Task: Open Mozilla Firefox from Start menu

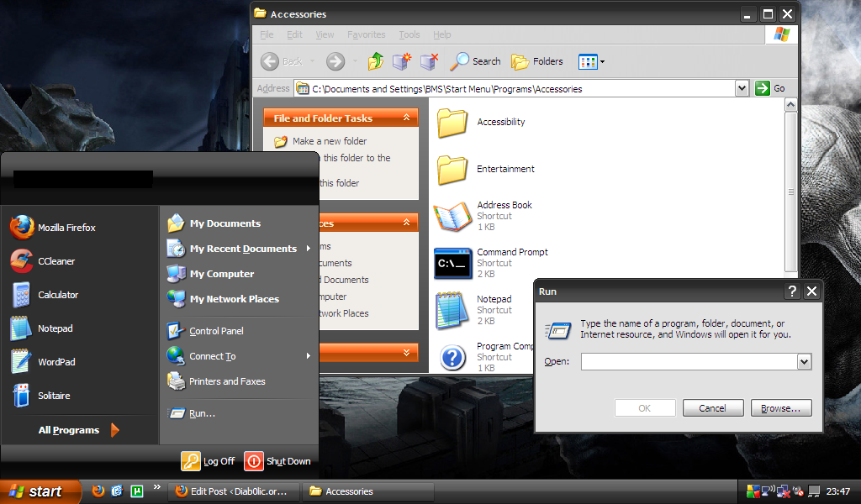Action: tap(53, 228)
